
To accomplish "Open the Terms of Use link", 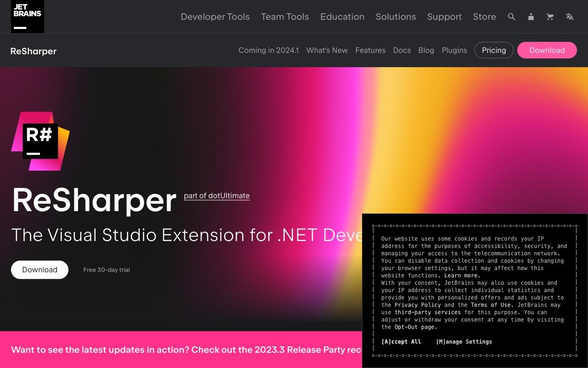I will point(492,305).
